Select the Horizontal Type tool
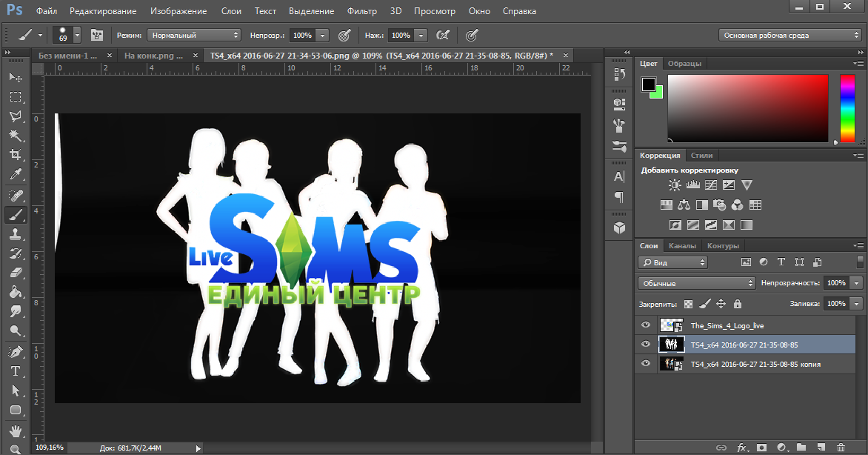Screen dimensions: 868x455 tap(16, 371)
